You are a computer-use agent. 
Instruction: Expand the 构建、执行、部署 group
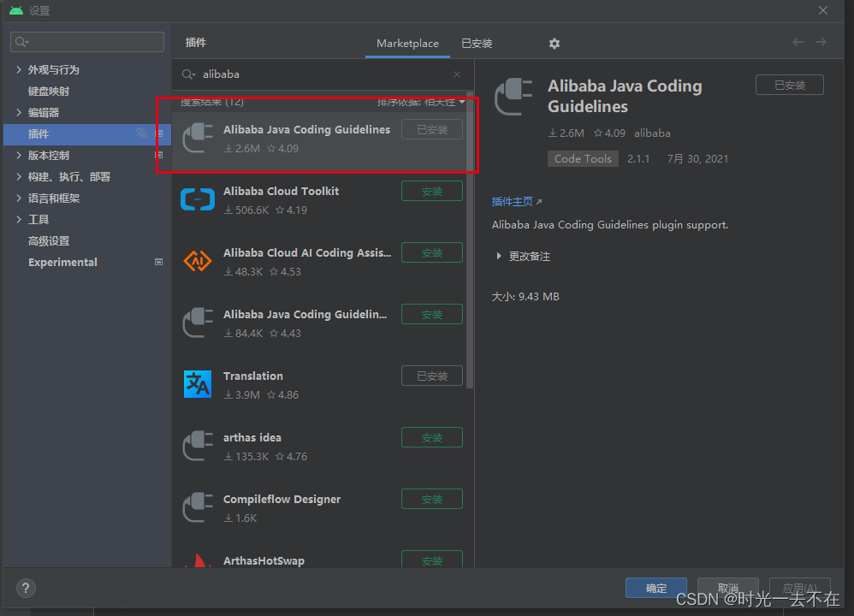point(19,176)
